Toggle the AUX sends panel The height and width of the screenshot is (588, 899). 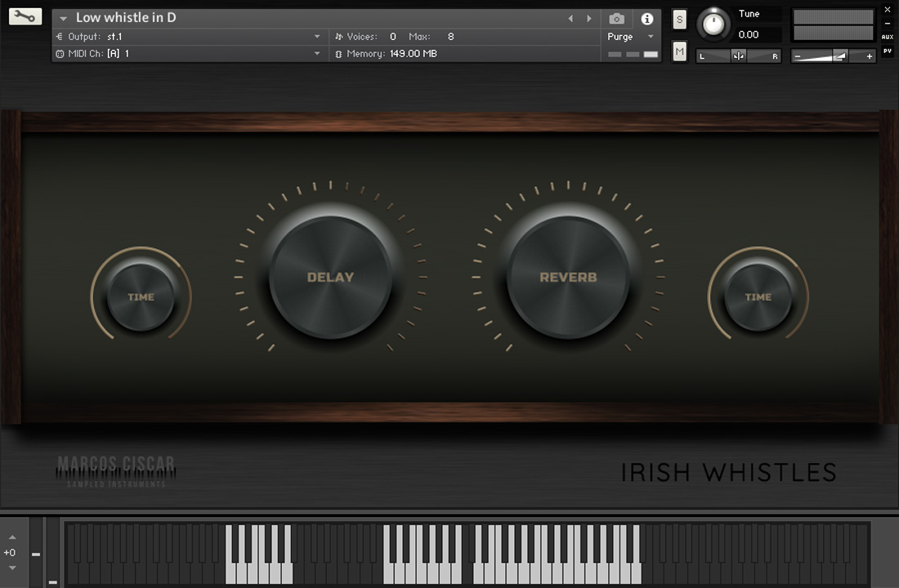[x=887, y=37]
